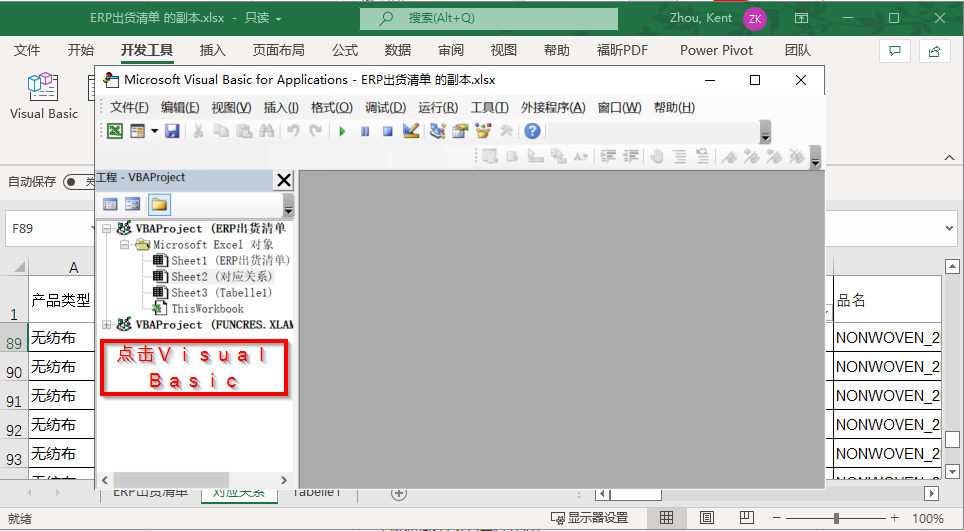964x531 pixels.
Task: Toggle Design Mode icon
Action: coord(411,131)
